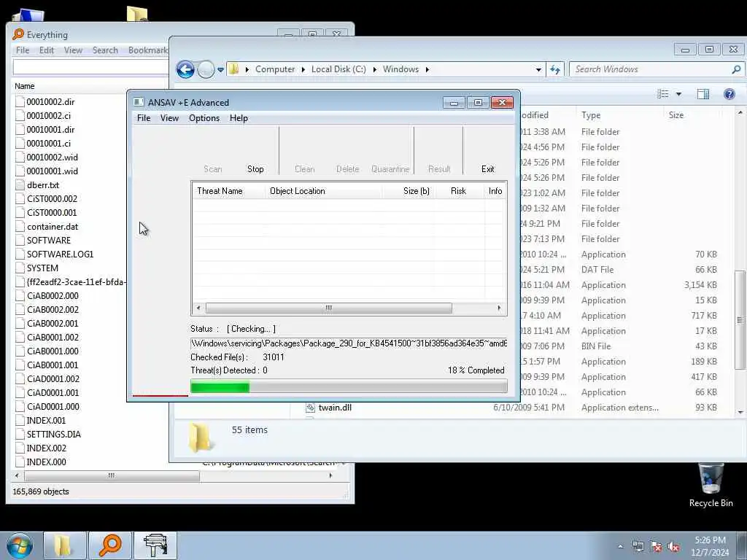Click the Threat Name column header
This screenshot has width=747, height=560.
click(x=228, y=191)
